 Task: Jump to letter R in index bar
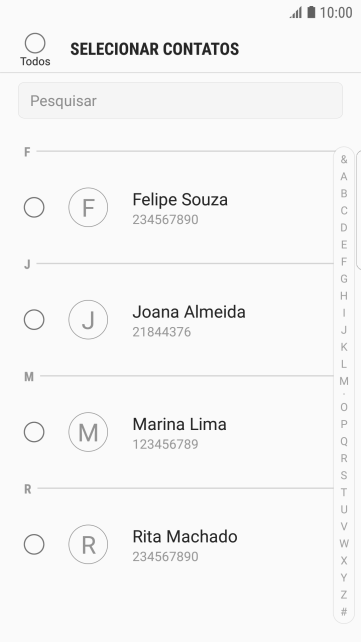tap(344, 458)
